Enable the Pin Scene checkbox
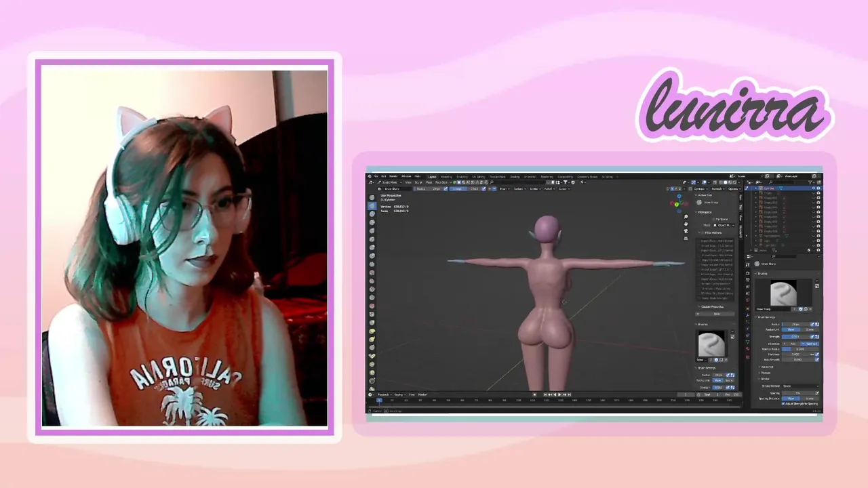Image resolution: width=868 pixels, height=488 pixels. [713, 219]
